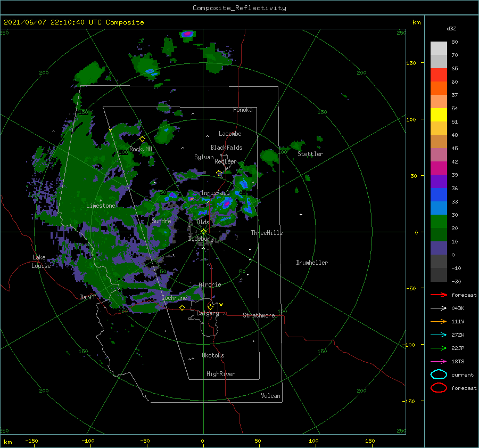Click the Didsbury label
Viewport: 479px width, 448px height.
click(201, 239)
